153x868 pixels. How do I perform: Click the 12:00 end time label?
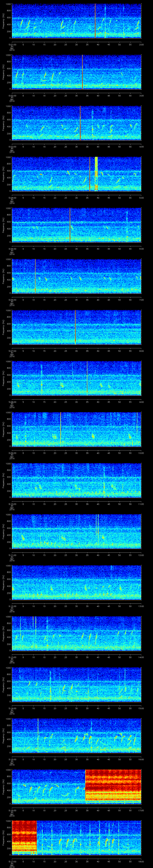pyautogui.click(x=141, y=555)
